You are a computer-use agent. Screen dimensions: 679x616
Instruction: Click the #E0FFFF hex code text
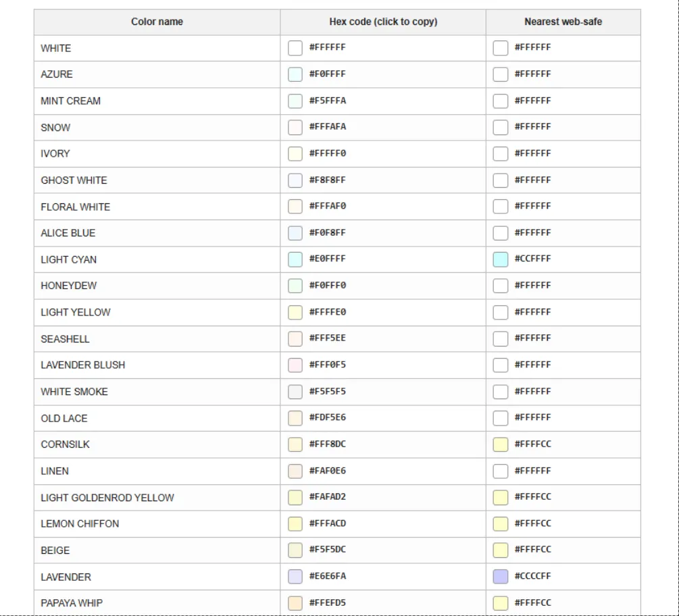[x=328, y=259]
